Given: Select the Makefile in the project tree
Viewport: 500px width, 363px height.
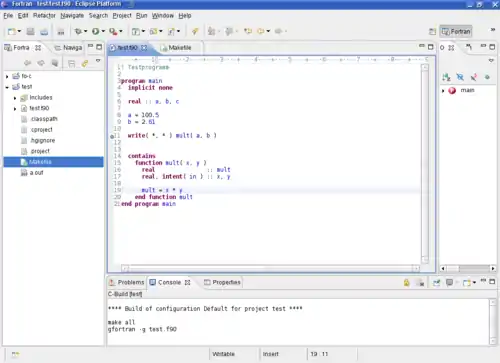Looking at the screenshot, I should pyautogui.click(x=53, y=162).
